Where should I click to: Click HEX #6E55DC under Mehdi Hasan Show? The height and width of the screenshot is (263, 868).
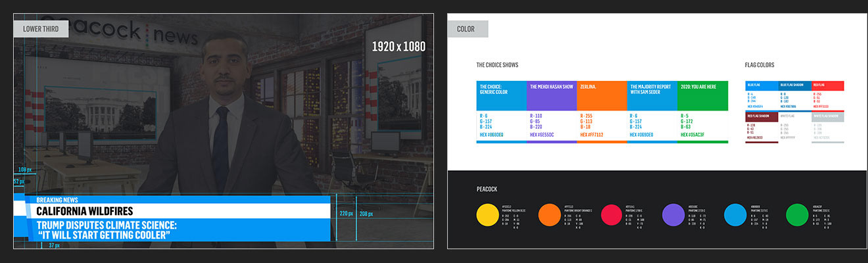pos(543,135)
